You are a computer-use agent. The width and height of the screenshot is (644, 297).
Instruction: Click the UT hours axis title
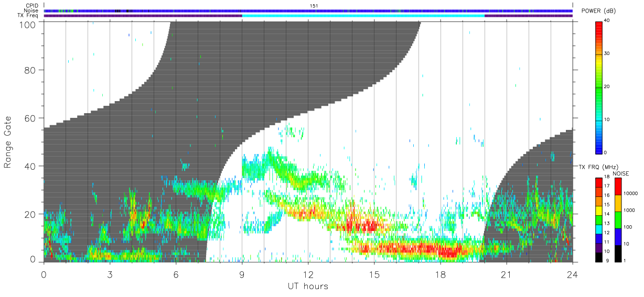point(307,287)
